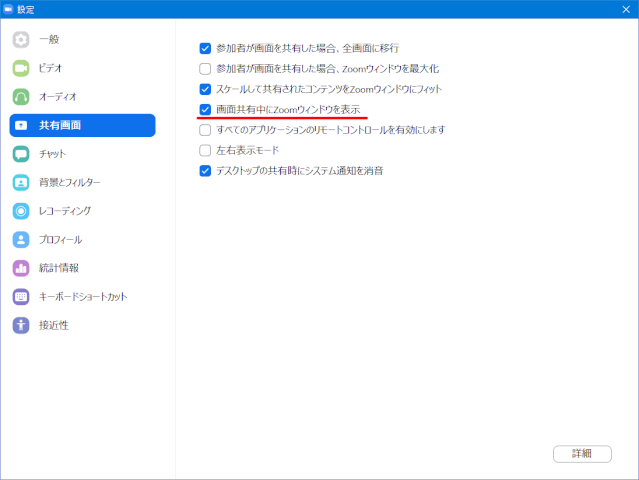This screenshot has width=639, height=480.
Task: Open キーボードショートカット section
Action: coord(82,297)
